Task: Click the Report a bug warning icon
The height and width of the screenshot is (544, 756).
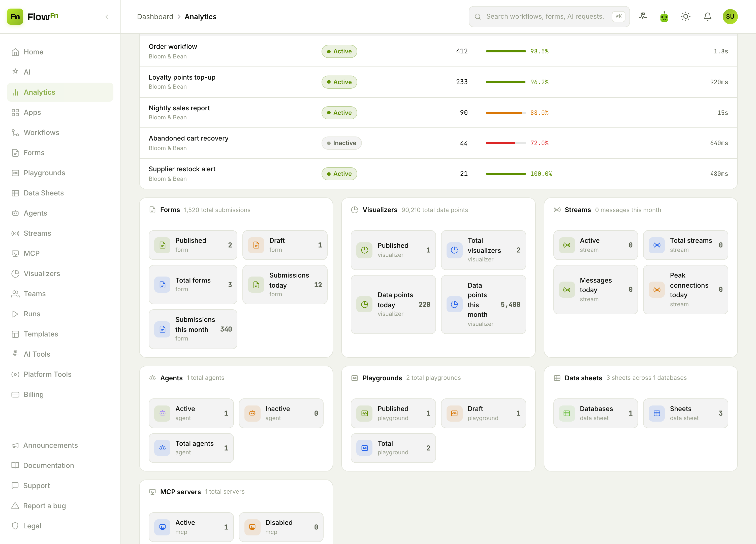Action: click(x=15, y=506)
